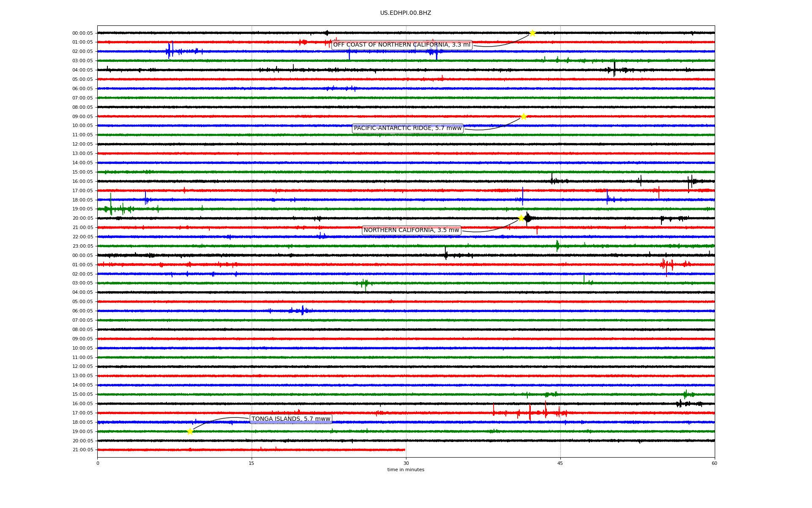Click the first 00:00:05 trace label at top

tap(82, 33)
